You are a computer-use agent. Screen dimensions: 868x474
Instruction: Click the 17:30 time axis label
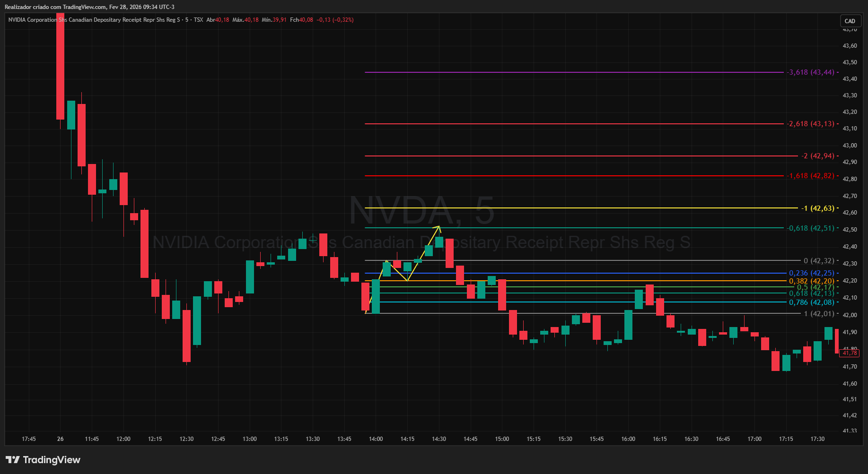tap(817, 439)
